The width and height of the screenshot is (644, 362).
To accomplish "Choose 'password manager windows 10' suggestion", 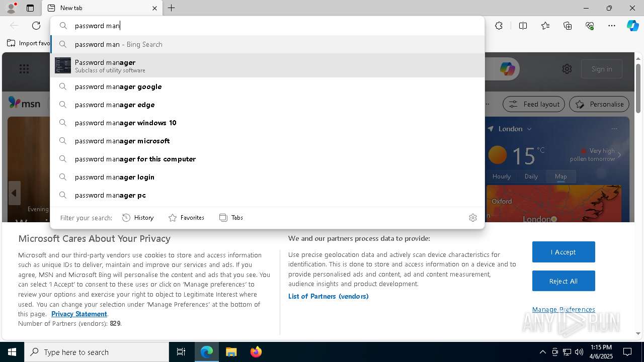I will pos(267,123).
